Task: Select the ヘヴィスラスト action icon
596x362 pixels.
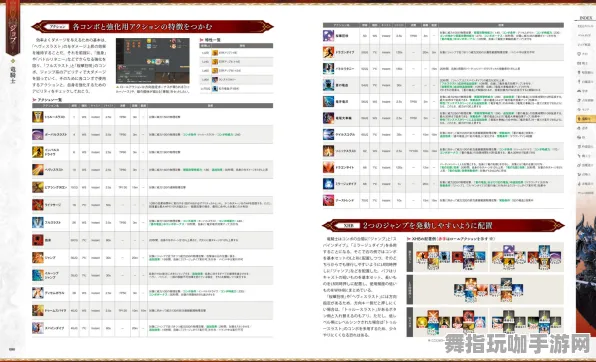Action: point(38,170)
